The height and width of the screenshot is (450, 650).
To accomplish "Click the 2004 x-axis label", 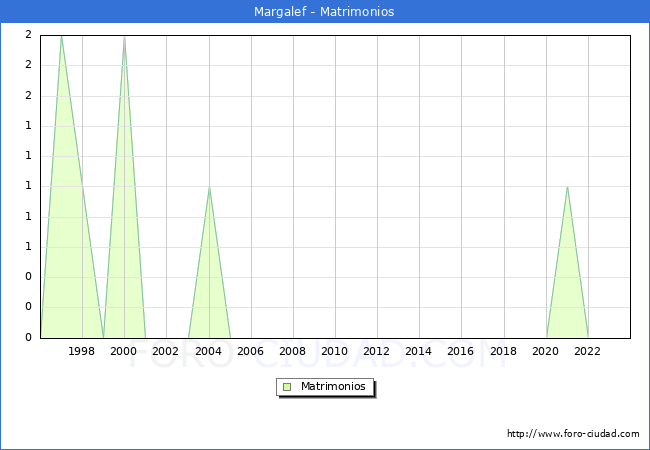I will pyautogui.click(x=208, y=351).
